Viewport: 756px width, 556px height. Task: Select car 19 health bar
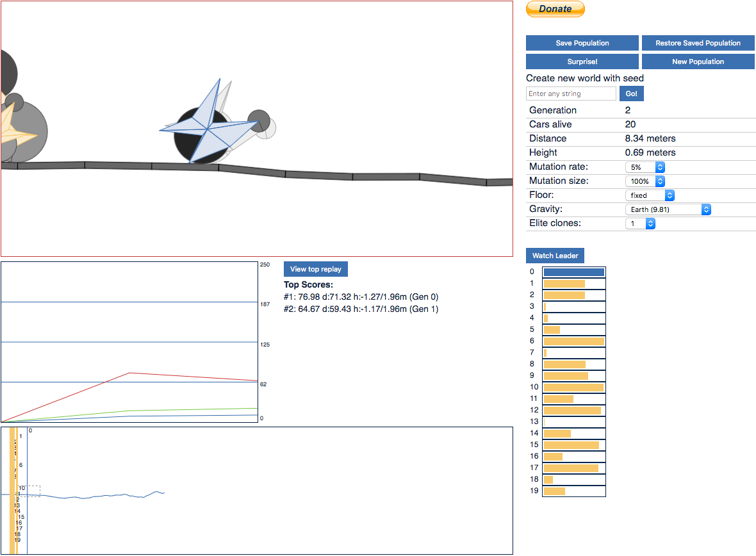[574, 491]
